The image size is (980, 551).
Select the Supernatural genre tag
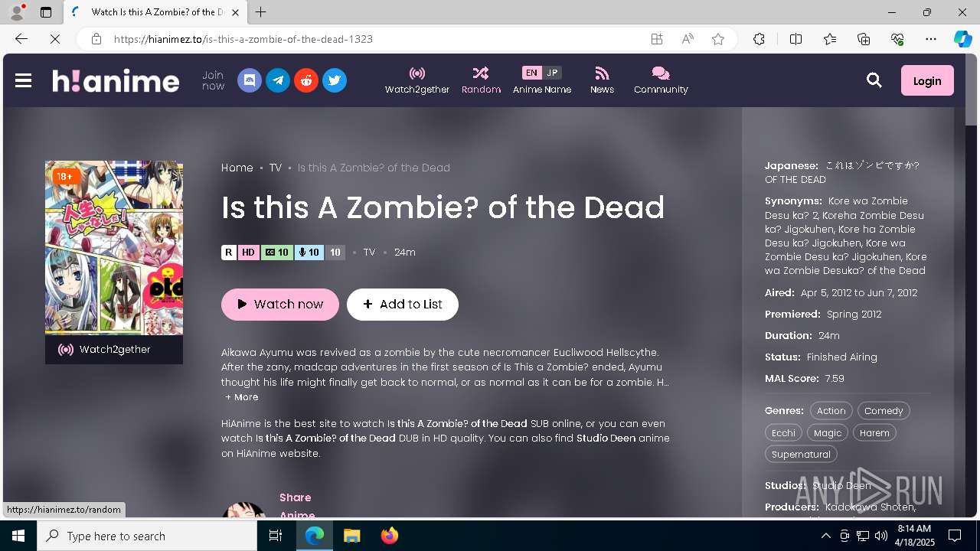(801, 454)
